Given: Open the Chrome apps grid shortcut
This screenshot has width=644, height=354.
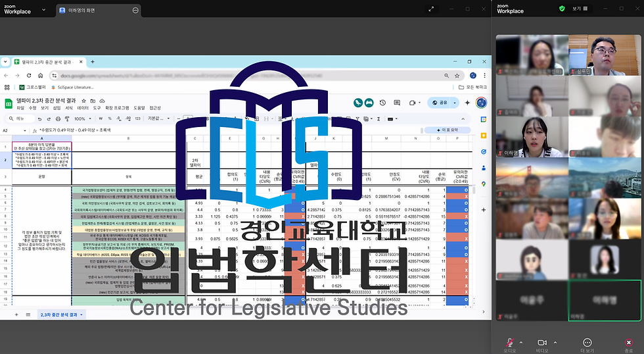Looking at the screenshot, I should pos(7,87).
